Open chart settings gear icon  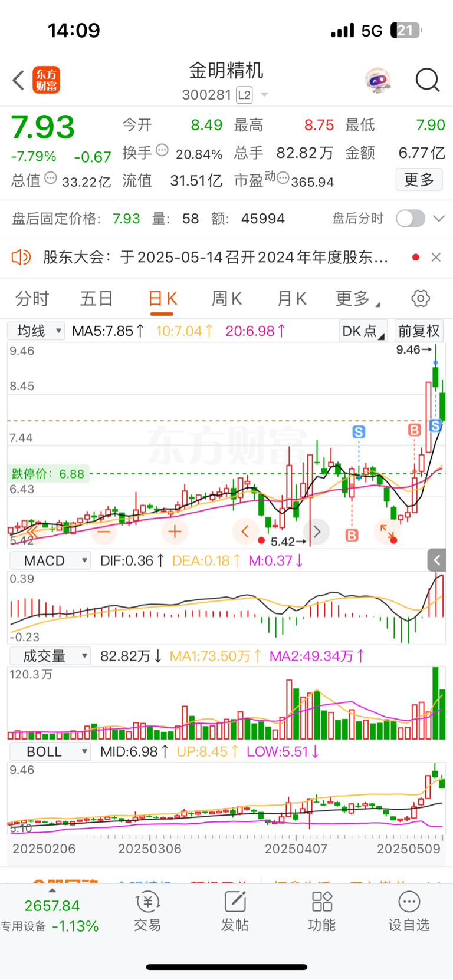point(421,298)
